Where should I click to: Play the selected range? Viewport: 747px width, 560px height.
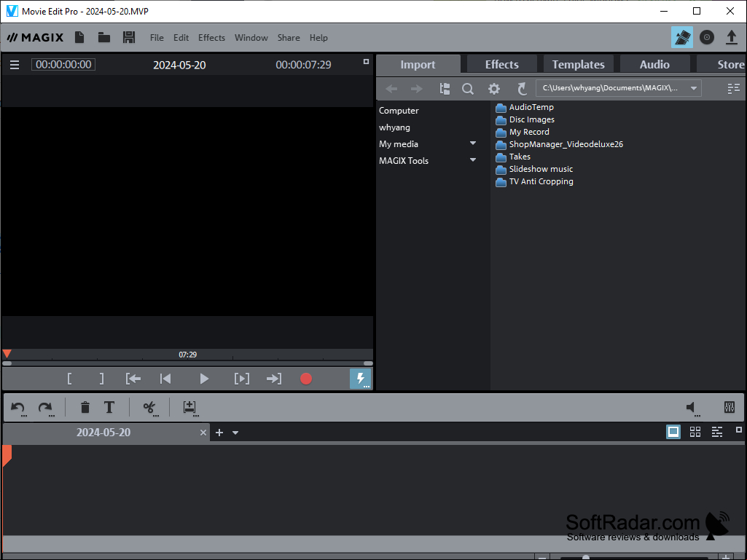click(241, 379)
